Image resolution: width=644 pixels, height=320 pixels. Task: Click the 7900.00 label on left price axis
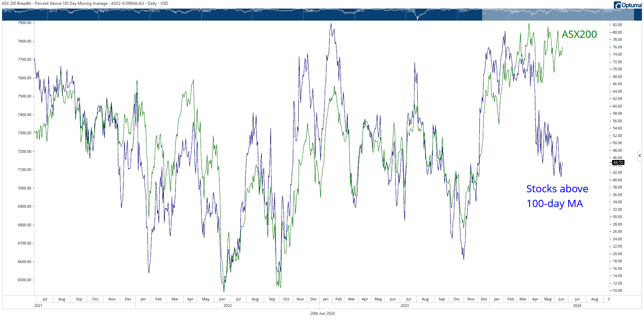(x=24, y=23)
